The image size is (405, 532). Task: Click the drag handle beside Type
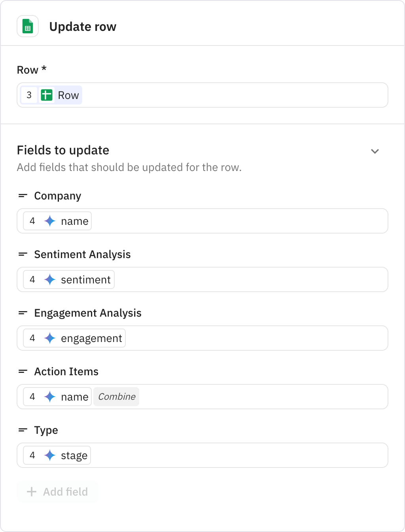[x=23, y=430]
